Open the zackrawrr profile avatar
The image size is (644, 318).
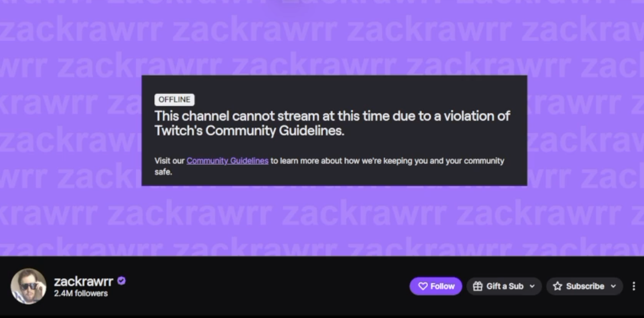(28, 286)
